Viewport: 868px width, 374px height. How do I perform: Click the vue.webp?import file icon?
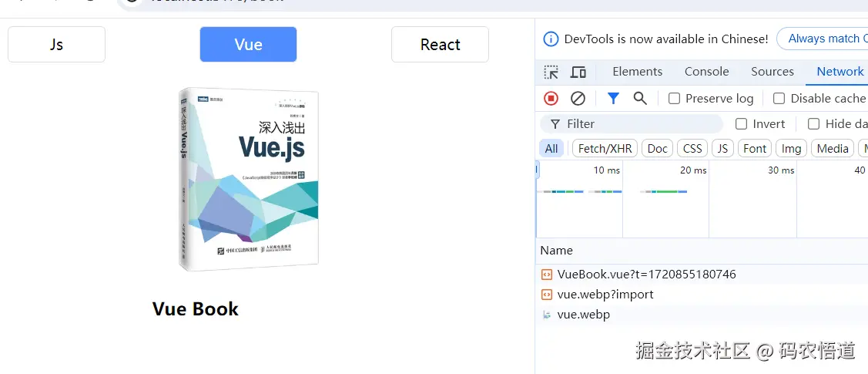(x=546, y=295)
